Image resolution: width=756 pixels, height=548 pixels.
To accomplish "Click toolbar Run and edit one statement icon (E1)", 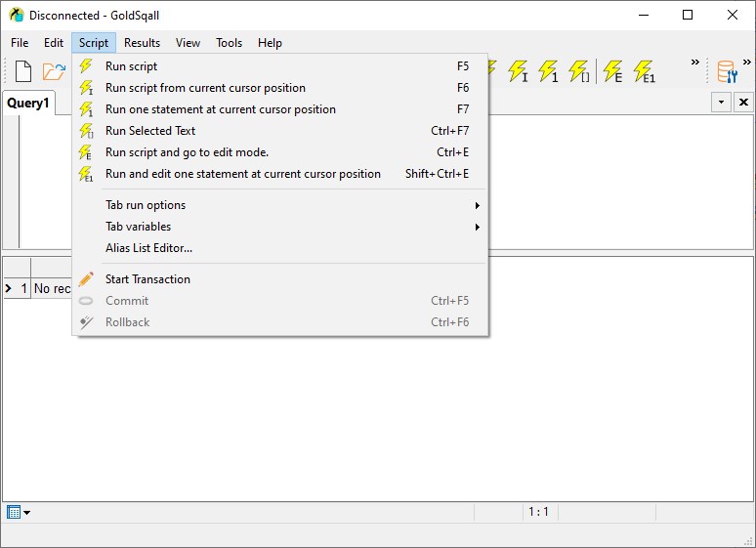I will [645, 71].
